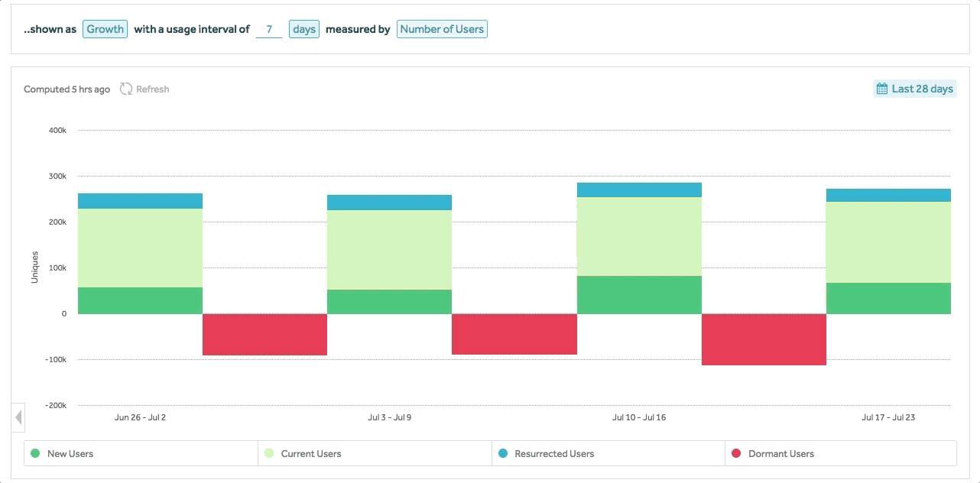Toggle the Dormant Users legend series
980x483 pixels.
[x=780, y=454]
